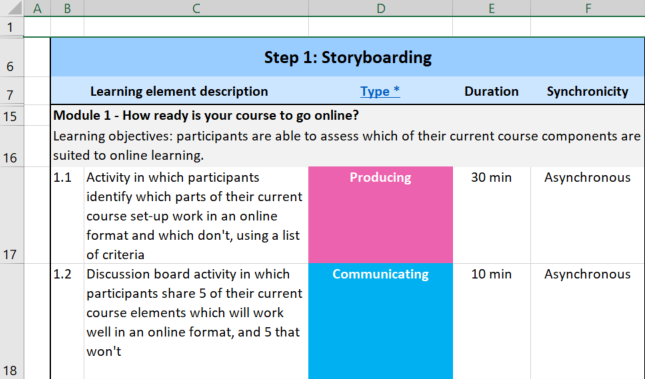
Task: Select row 1 header
Action: 12,27
